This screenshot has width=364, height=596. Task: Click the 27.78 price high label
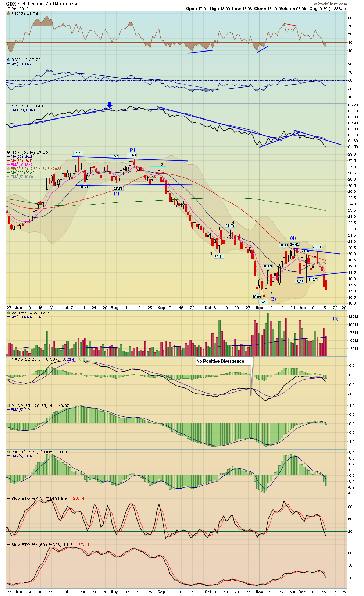pos(78,153)
